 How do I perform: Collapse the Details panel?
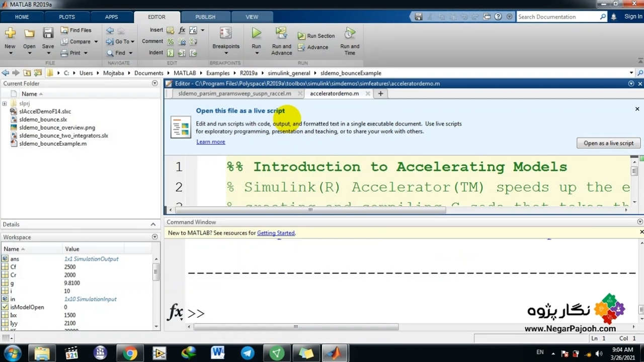153,224
